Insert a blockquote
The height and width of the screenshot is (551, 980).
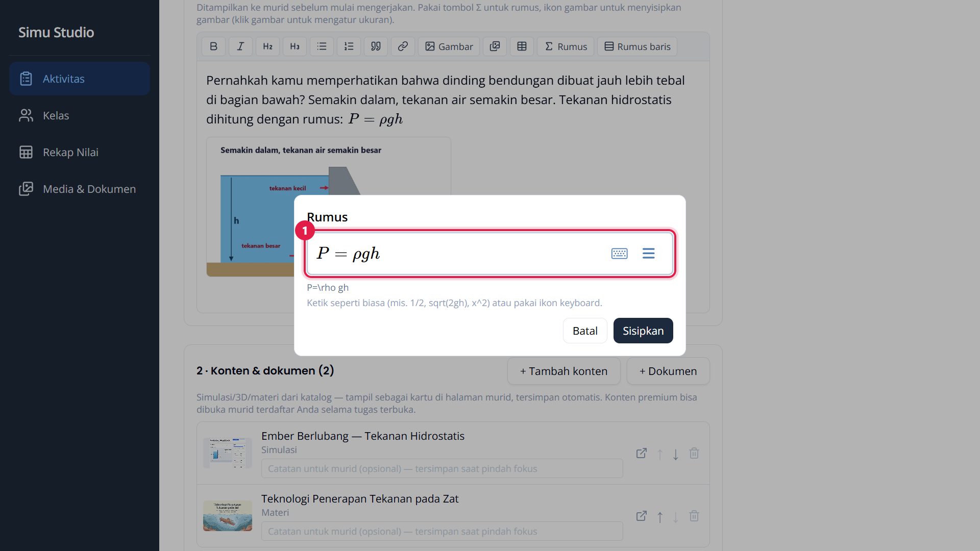[376, 46]
